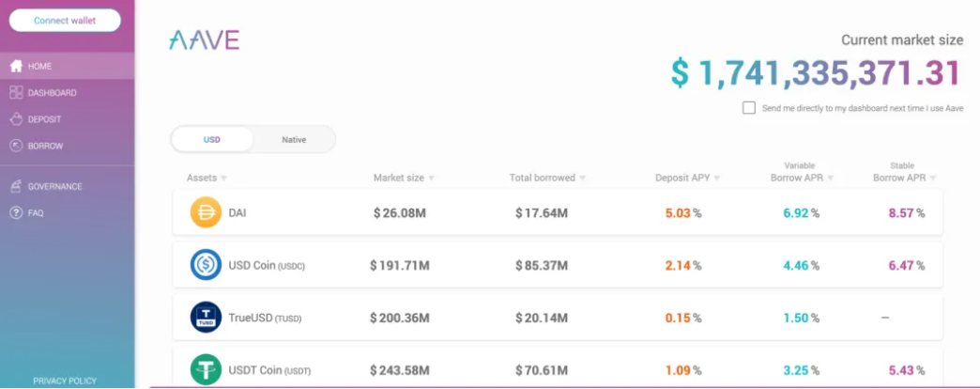Image resolution: width=980 pixels, height=389 pixels.
Task: Open the FAQ sidebar item
Action: 35,213
